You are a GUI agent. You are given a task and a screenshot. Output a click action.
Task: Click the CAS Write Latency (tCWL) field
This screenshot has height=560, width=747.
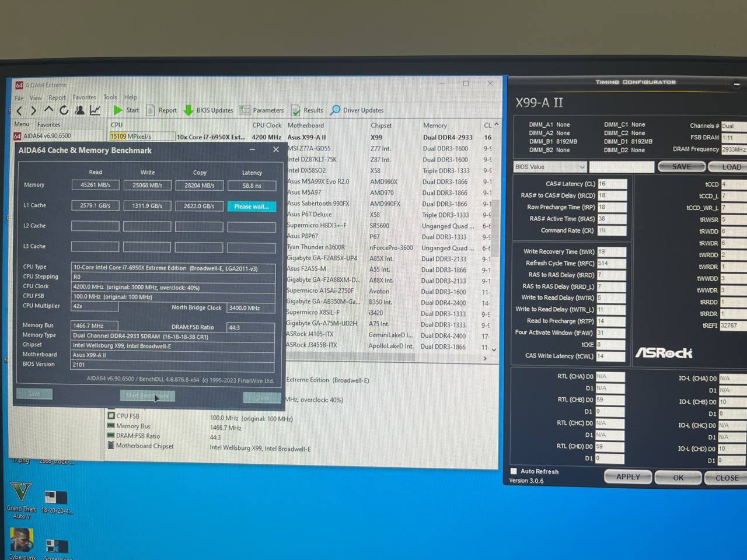(x=610, y=356)
